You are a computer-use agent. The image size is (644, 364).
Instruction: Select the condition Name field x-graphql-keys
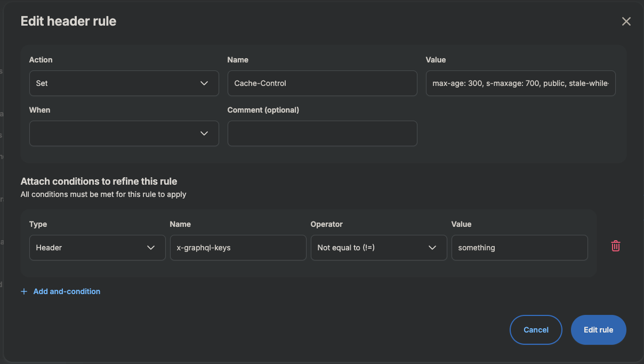coord(238,248)
